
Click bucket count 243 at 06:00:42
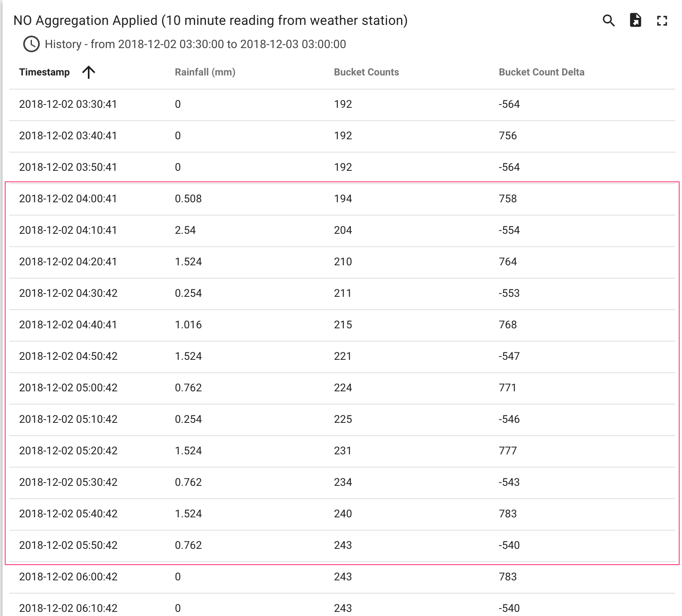343,576
